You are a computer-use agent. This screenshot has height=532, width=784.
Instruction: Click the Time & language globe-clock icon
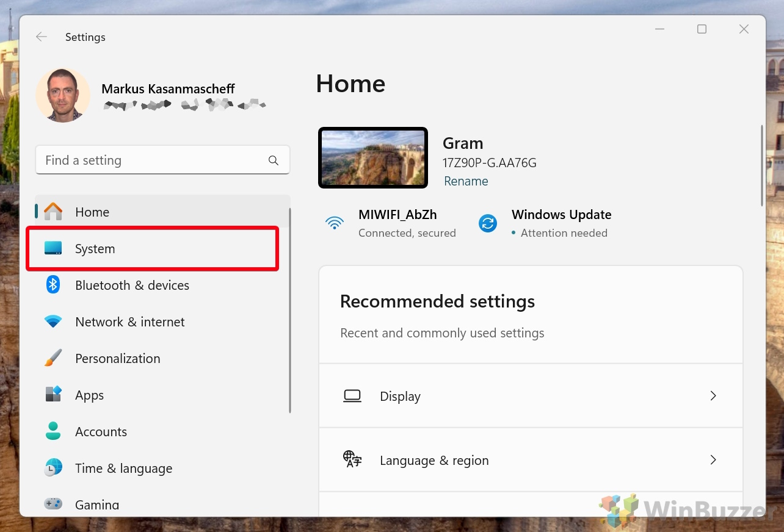(53, 468)
